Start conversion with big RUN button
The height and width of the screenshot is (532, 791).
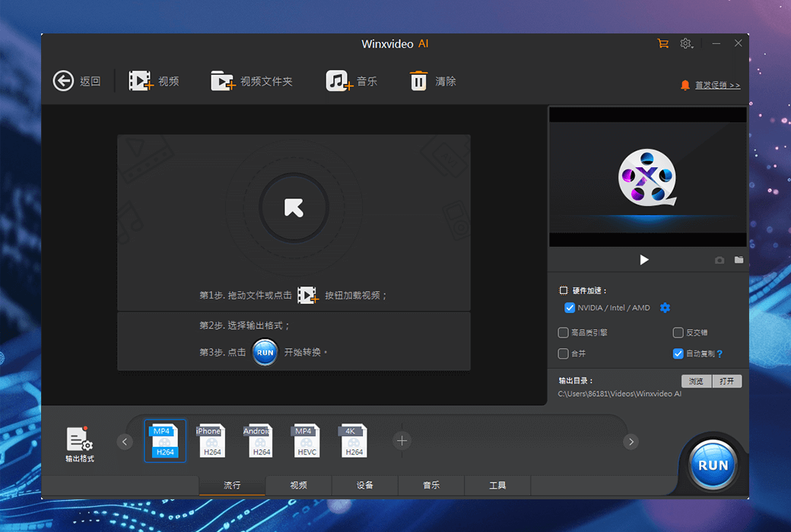click(713, 465)
